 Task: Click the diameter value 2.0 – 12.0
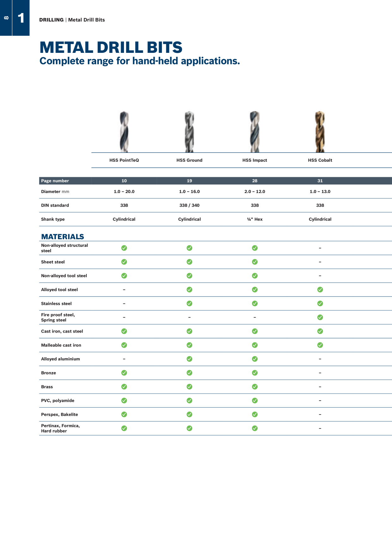(255, 191)
